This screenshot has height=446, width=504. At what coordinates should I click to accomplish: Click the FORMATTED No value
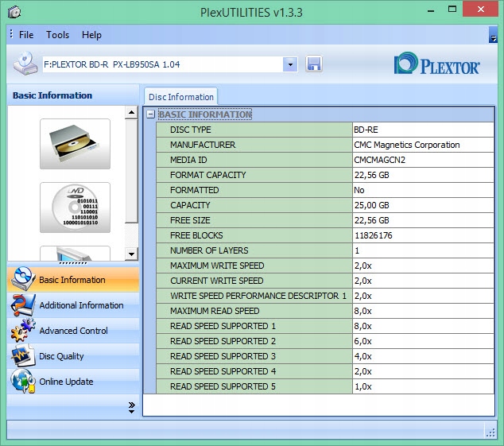pyautogui.click(x=424, y=190)
